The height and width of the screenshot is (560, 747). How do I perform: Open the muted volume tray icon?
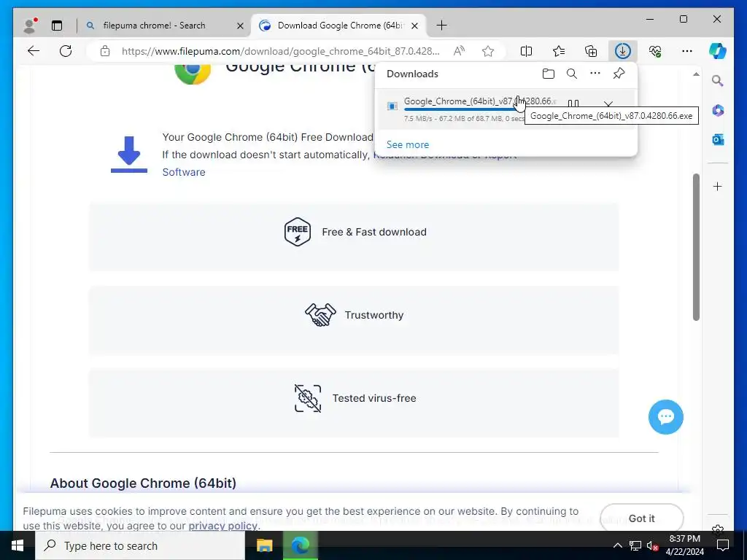point(652,545)
